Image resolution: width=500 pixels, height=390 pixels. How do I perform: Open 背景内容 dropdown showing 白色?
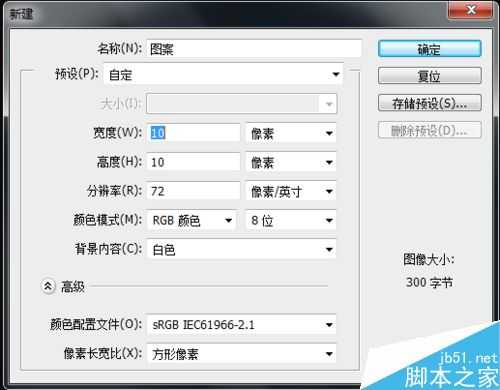point(241,249)
